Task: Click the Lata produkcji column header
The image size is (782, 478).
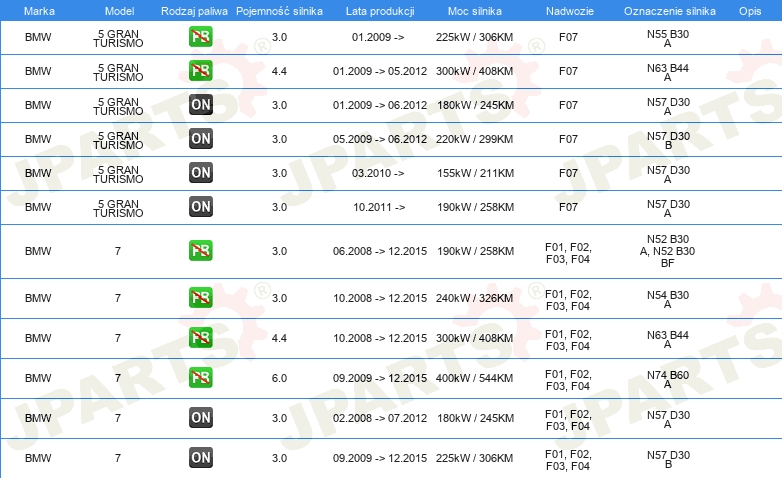Action: 380,11
